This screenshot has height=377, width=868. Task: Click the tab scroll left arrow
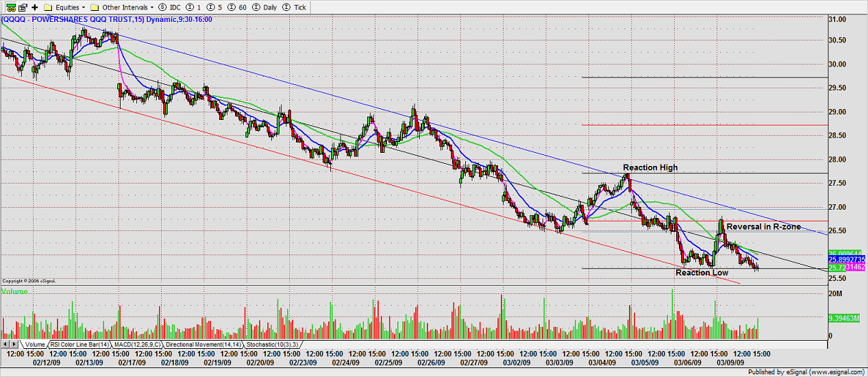coord(5,344)
